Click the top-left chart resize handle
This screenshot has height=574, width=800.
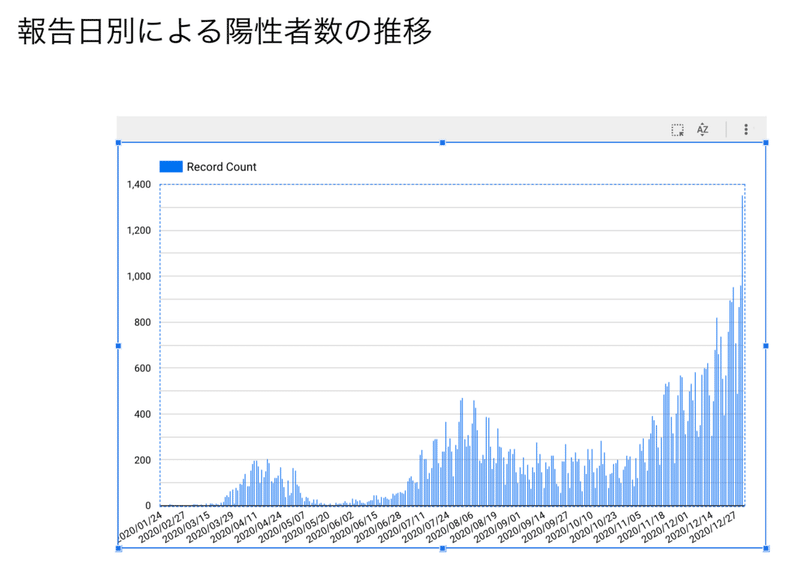(x=118, y=143)
